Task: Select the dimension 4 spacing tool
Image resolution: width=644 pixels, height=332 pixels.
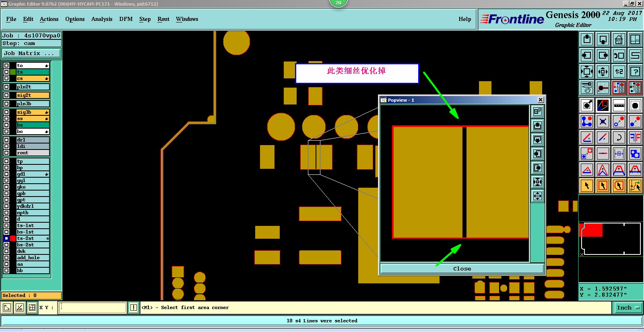Action: (619, 154)
